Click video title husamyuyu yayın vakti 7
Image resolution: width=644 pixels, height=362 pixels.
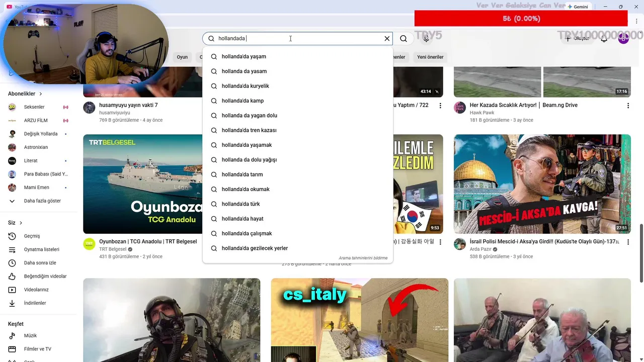coord(128,105)
